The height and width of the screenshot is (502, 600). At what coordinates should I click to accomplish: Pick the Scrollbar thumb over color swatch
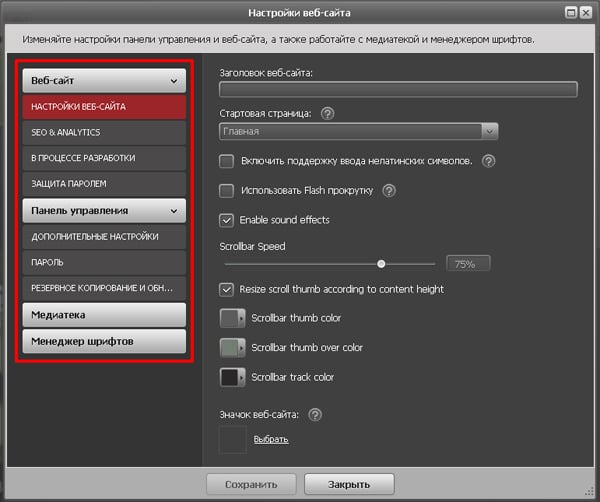coord(232,348)
